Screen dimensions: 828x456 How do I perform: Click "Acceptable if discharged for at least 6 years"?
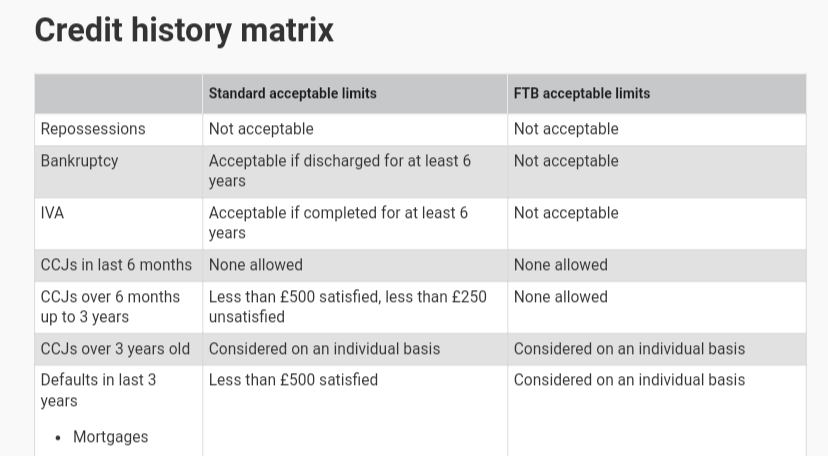pyautogui.click(x=339, y=171)
